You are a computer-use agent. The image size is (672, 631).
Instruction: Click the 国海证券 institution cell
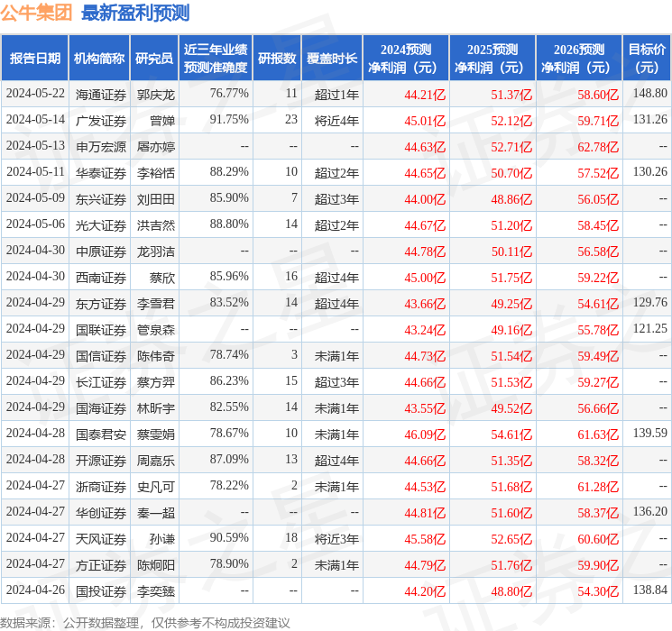pos(101,408)
